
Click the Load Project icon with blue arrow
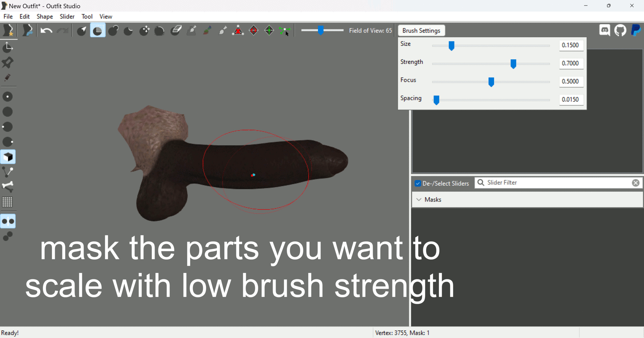[x=28, y=31]
